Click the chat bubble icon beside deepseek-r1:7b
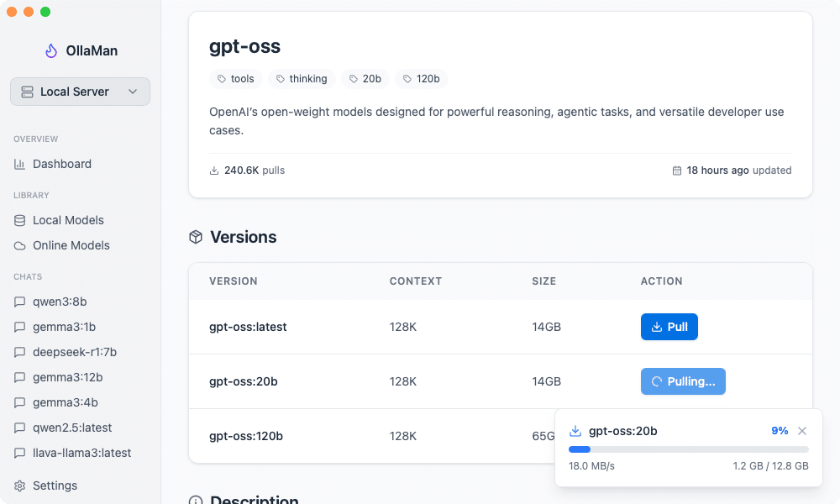This screenshot has width=840, height=504. (x=20, y=352)
